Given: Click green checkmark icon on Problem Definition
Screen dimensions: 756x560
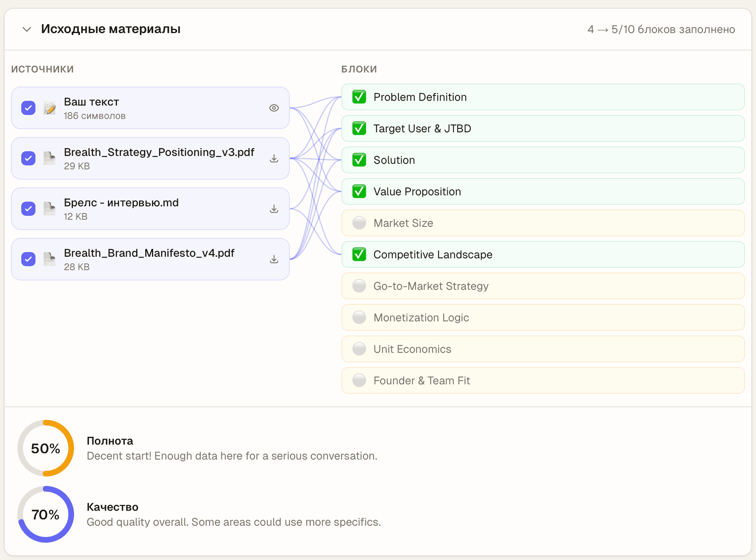Looking at the screenshot, I should pyautogui.click(x=359, y=97).
